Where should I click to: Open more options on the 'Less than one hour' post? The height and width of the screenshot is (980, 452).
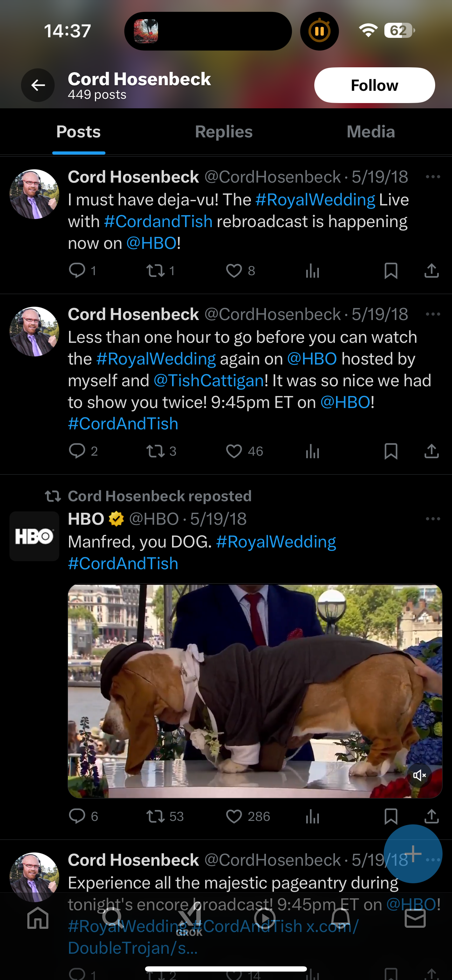433,314
